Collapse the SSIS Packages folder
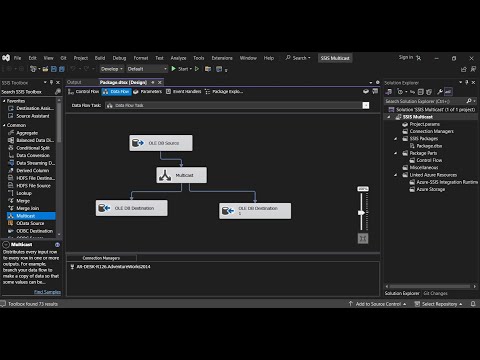This screenshot has width=480, height=360. coord(396,139)
